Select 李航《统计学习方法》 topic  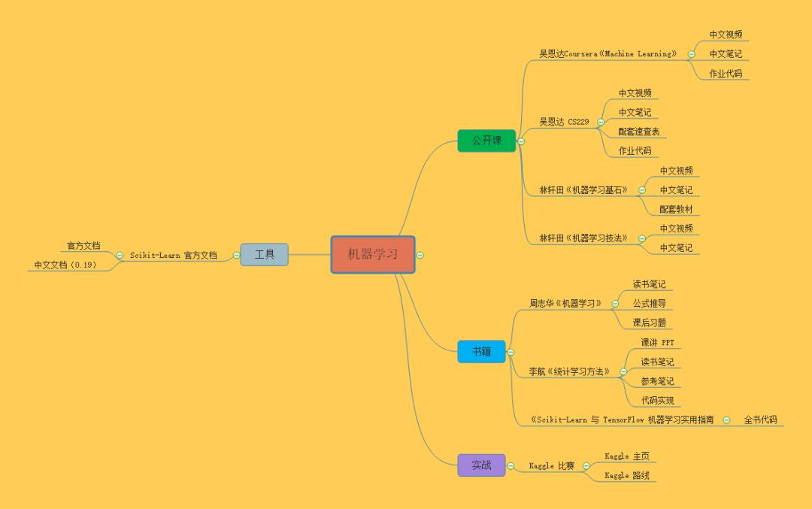[569, 371]
